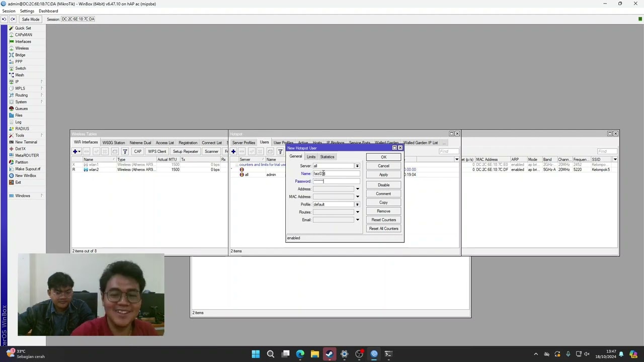The width and height of the screenshot is (644, 362).
Task: Open the CAPsMAN menu item
Action: (x=23, y=35)
